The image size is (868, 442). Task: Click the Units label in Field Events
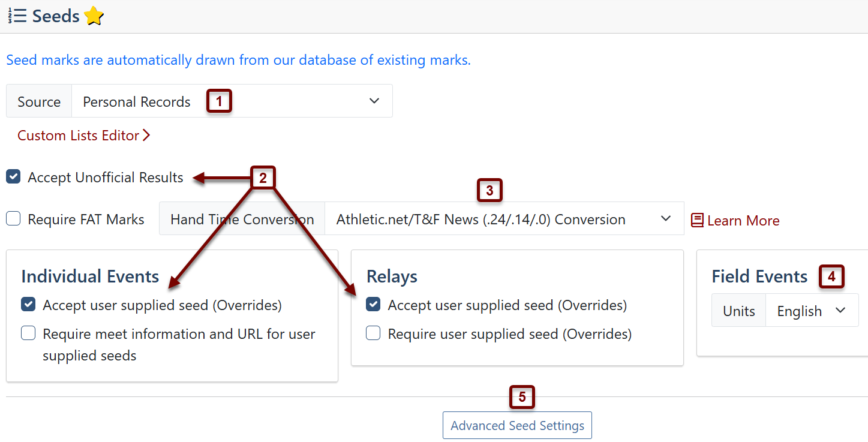coord(739,311)
